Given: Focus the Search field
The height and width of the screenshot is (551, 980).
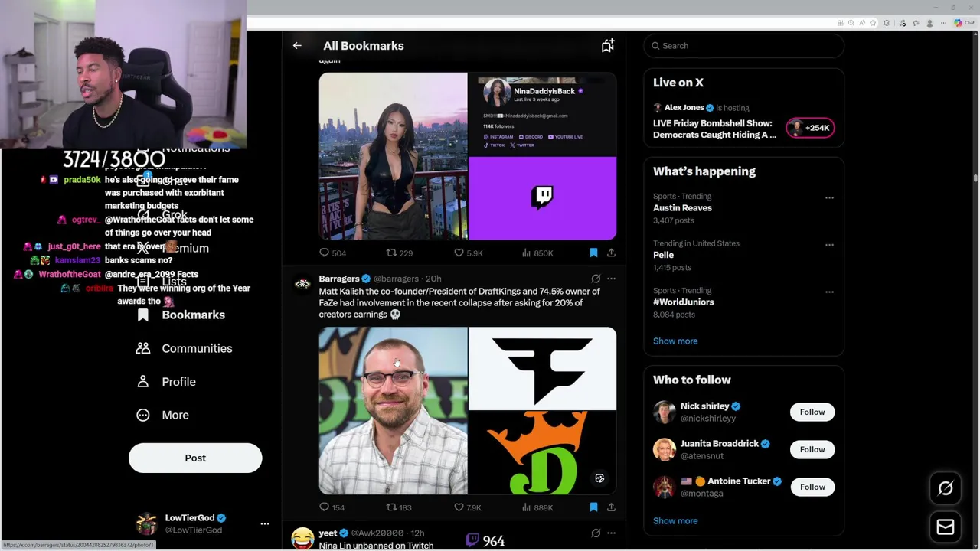Looking at the screenshot, I should point(743,46).
